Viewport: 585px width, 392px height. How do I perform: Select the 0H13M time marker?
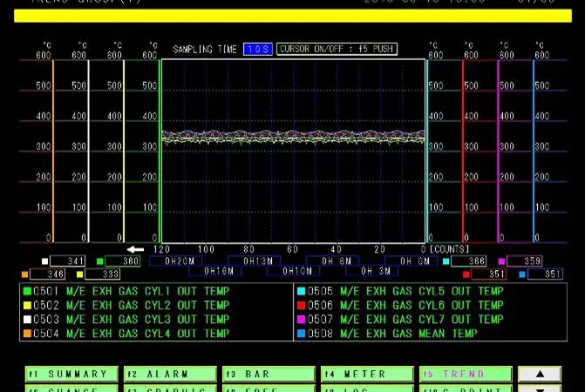click(x=255, y=261)
